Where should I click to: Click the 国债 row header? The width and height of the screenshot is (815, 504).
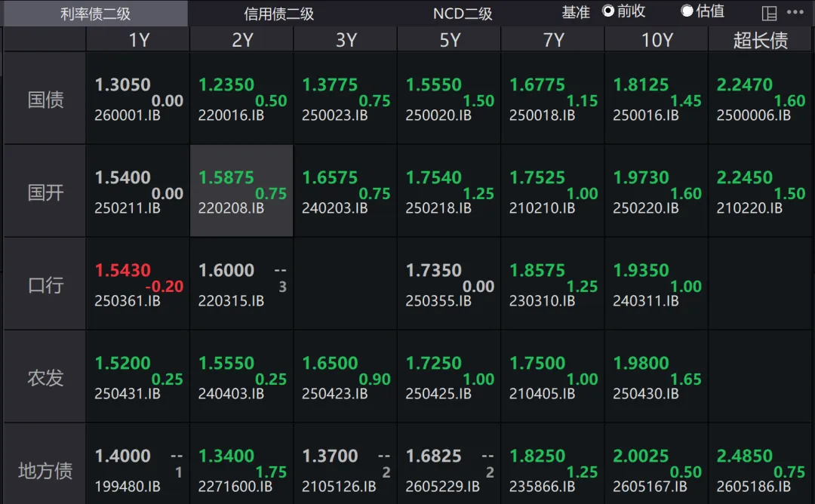tap(45, 100)
